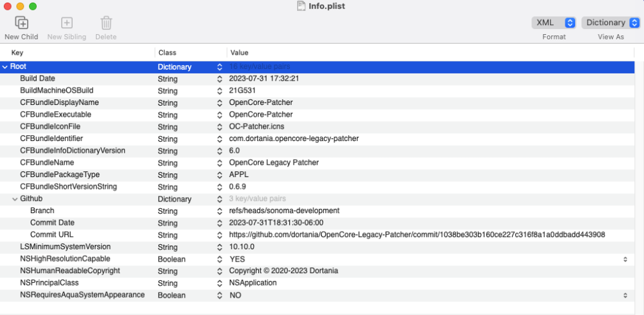Open Boolean class stepper for NSHighResolutionCapable
Screen dimensions: 644x315
[x=220, y=259]
